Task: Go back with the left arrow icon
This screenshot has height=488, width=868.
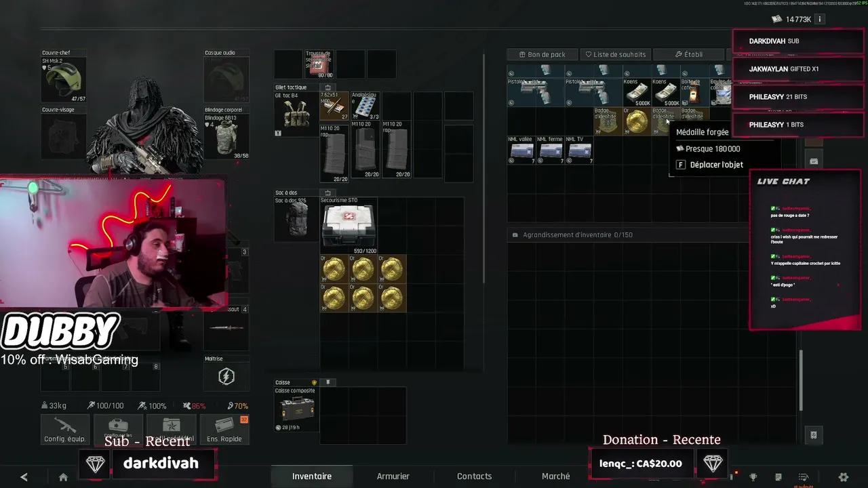Action: tap(24, 477)
